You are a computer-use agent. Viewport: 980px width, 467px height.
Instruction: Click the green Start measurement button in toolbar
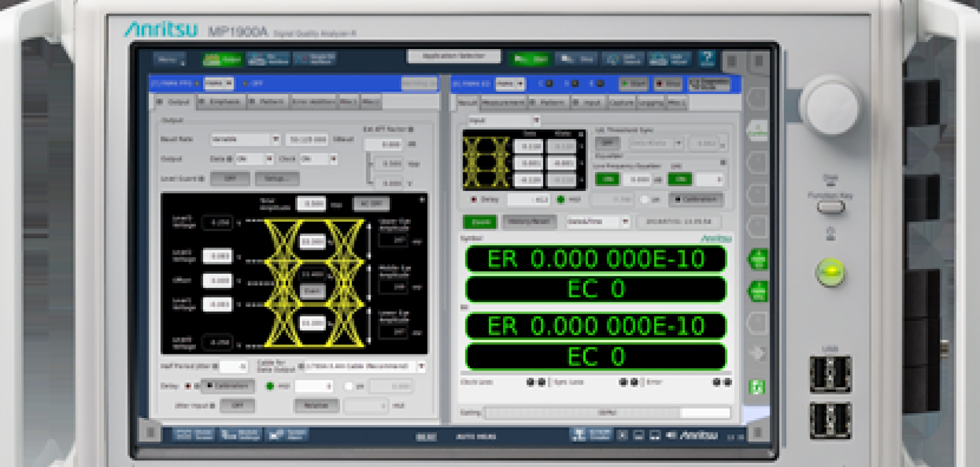(530, 59)
